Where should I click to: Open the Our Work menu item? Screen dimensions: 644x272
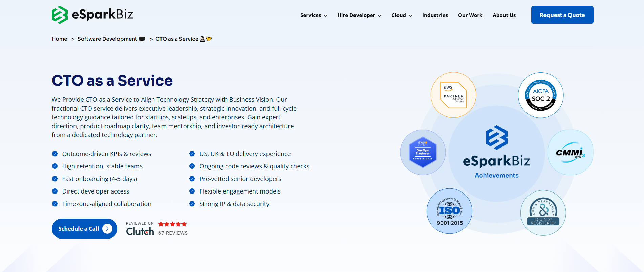click(x=470, y=15)
